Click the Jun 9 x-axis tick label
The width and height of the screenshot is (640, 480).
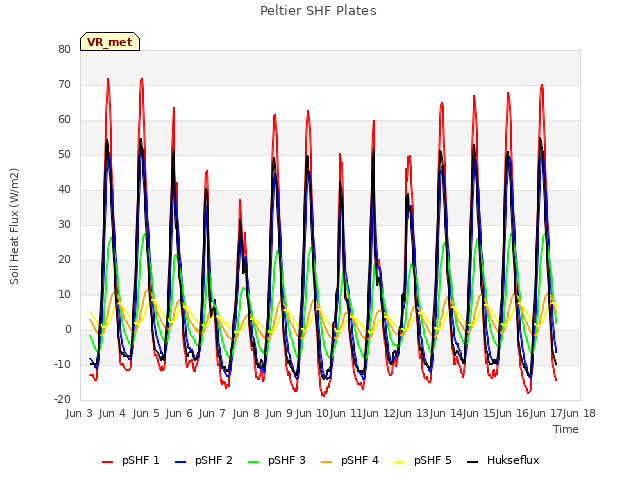pyautogui.click(x=279, y=413)
